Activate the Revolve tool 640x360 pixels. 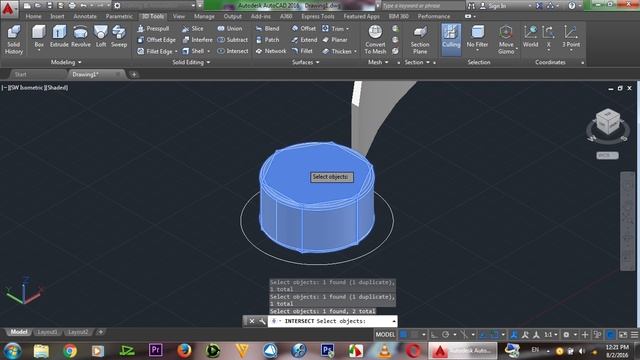pyautogui.click(x=80, y=37)
